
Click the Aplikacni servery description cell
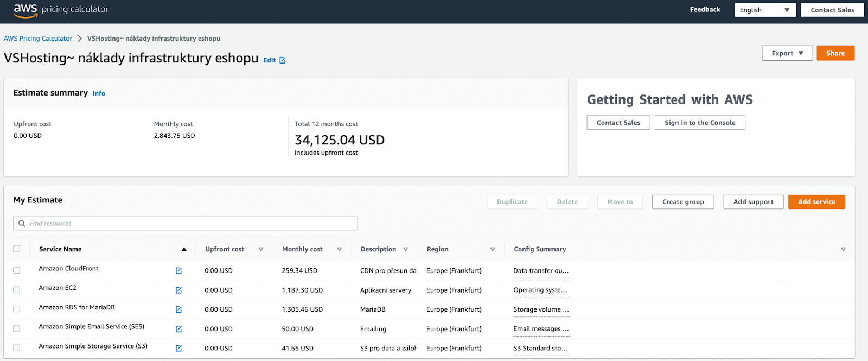pos(386,290)
